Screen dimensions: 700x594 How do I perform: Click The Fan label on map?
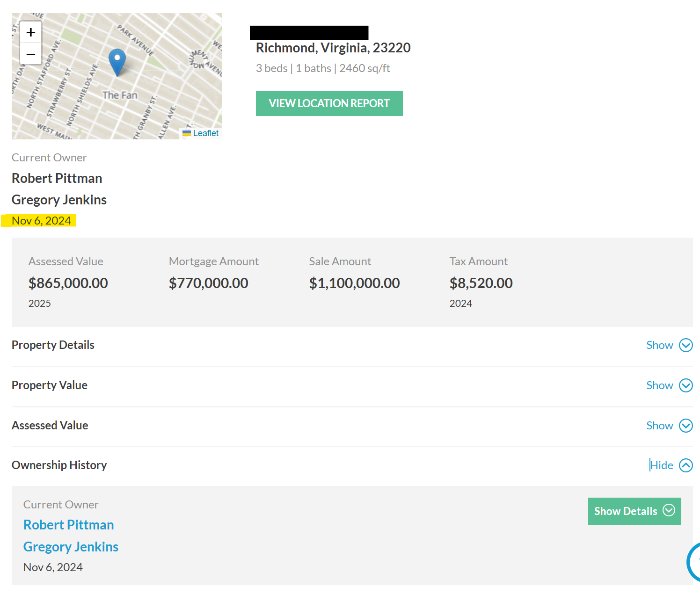120,95
